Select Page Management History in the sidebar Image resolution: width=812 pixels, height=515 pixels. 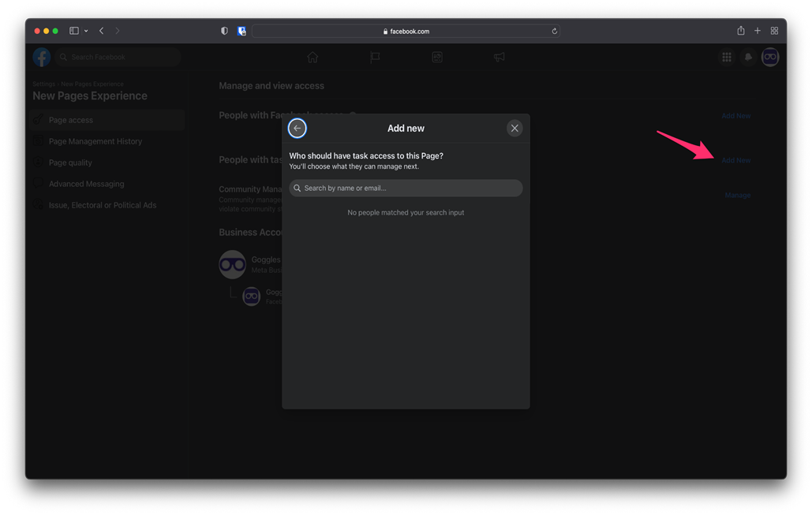click(x=95, y=141)
